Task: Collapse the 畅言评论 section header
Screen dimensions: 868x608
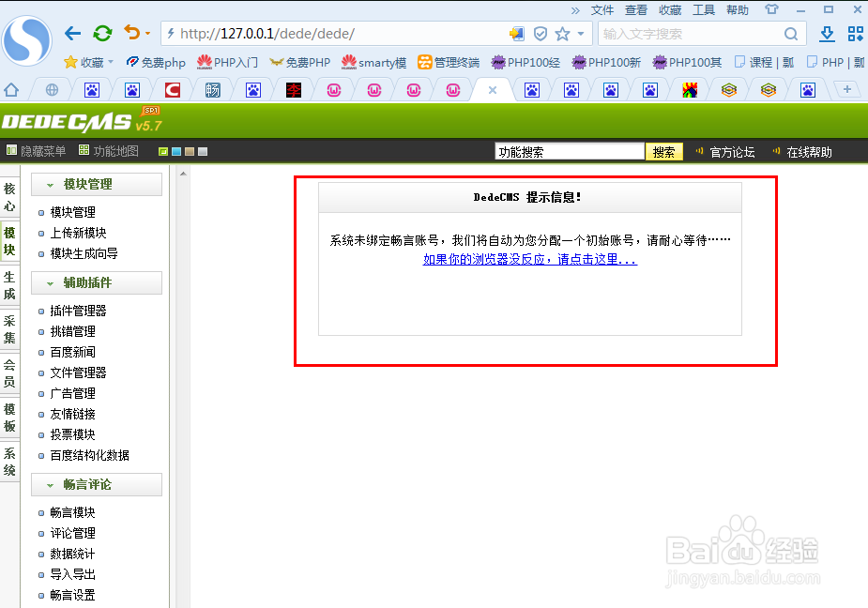Action: point(97,484)
